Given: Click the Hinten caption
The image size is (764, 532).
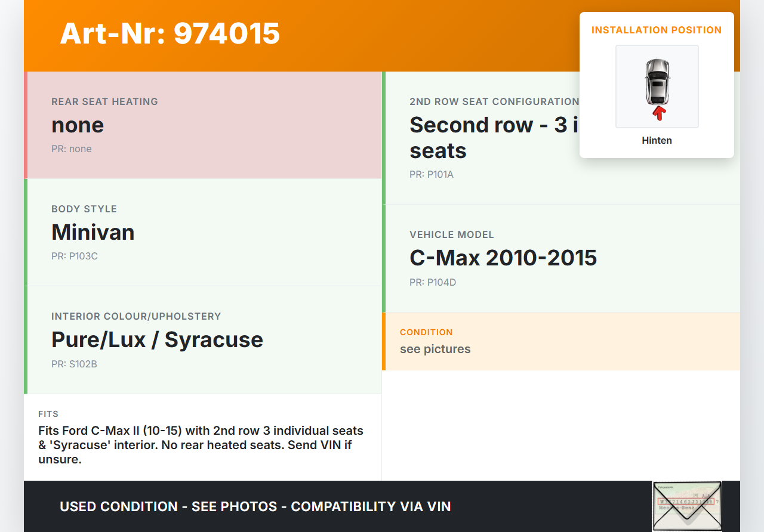Looking at the screenshot, I should (657, 141).
